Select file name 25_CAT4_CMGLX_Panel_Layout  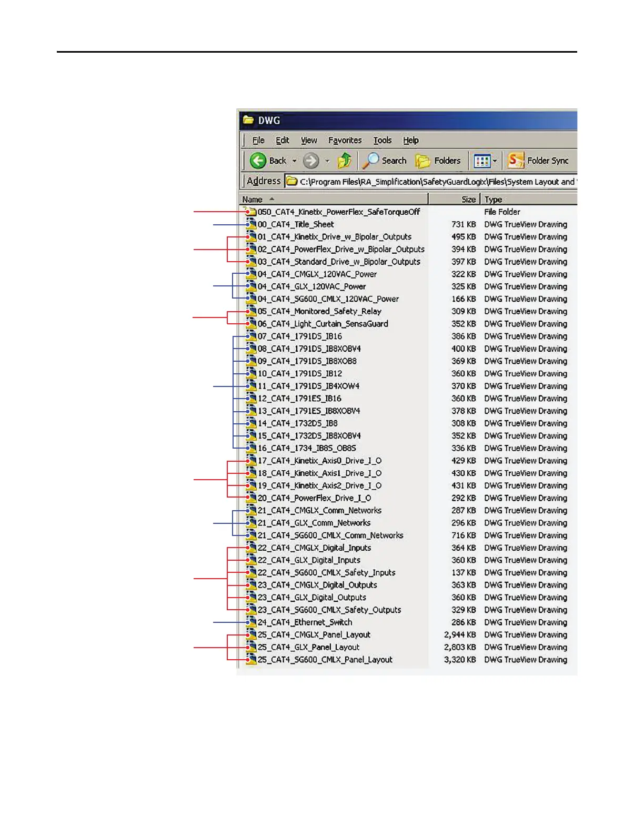[314, 635]
